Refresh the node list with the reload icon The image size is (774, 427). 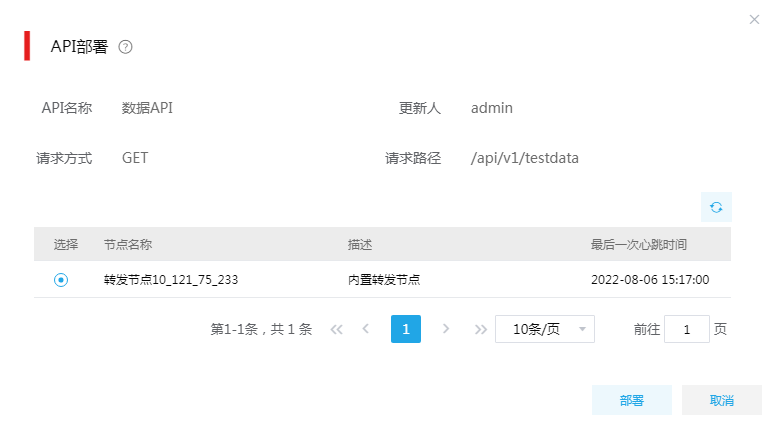click(716, 207)
